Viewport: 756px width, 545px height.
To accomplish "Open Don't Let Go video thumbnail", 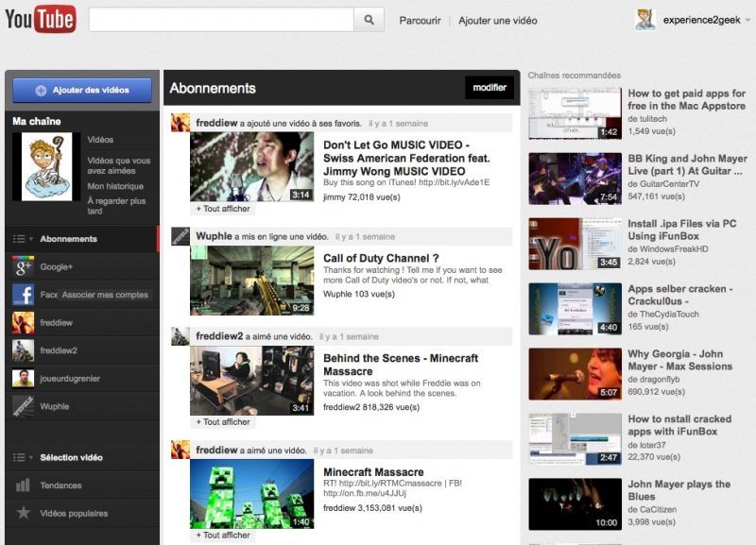I will click(x=251, y=167).
